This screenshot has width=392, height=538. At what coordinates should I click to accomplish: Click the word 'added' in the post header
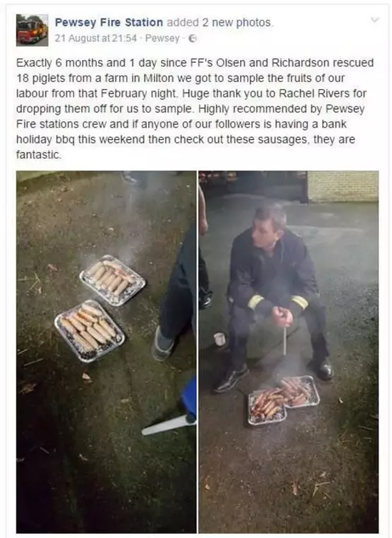[x=182, y=23]
